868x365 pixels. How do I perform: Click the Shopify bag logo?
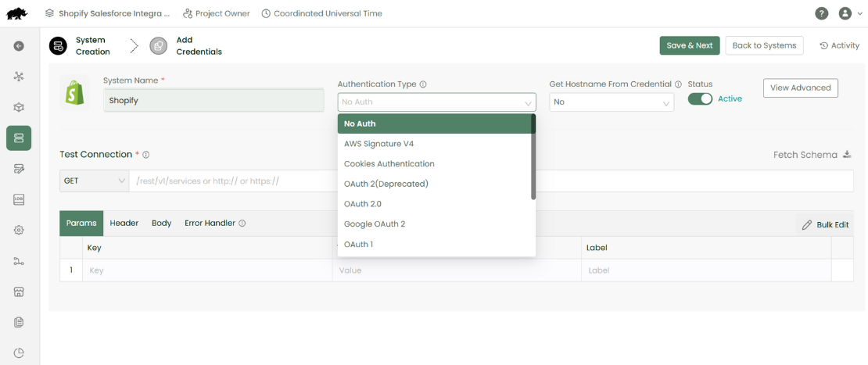pyautogui.click(x=74, y=92)
